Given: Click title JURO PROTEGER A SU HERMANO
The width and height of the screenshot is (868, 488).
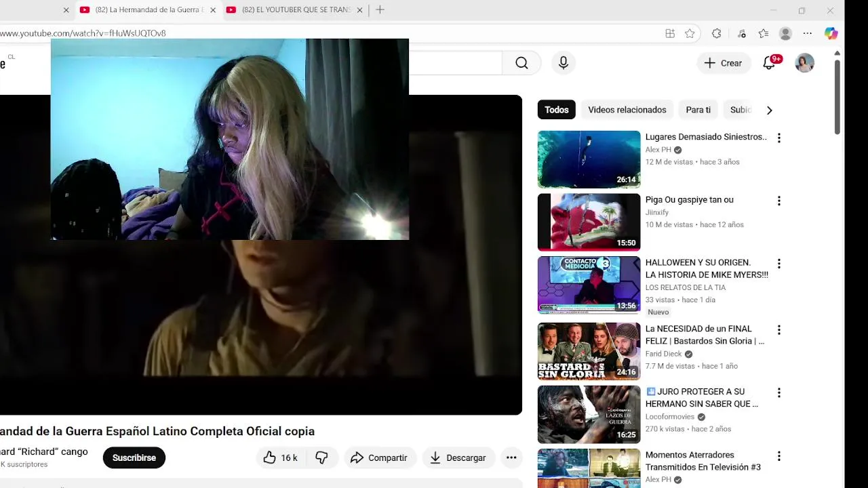Looking at the screenshot, I should [702, 398].
